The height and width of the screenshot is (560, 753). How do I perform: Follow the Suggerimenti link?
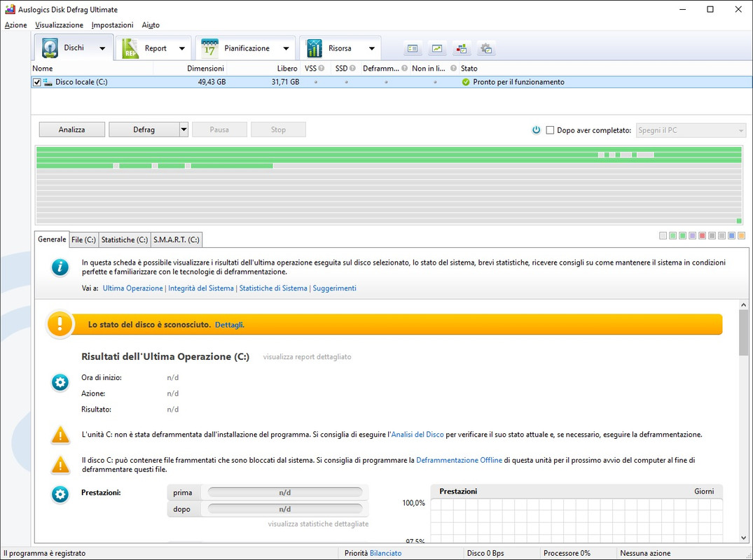[x=335, y=288]
